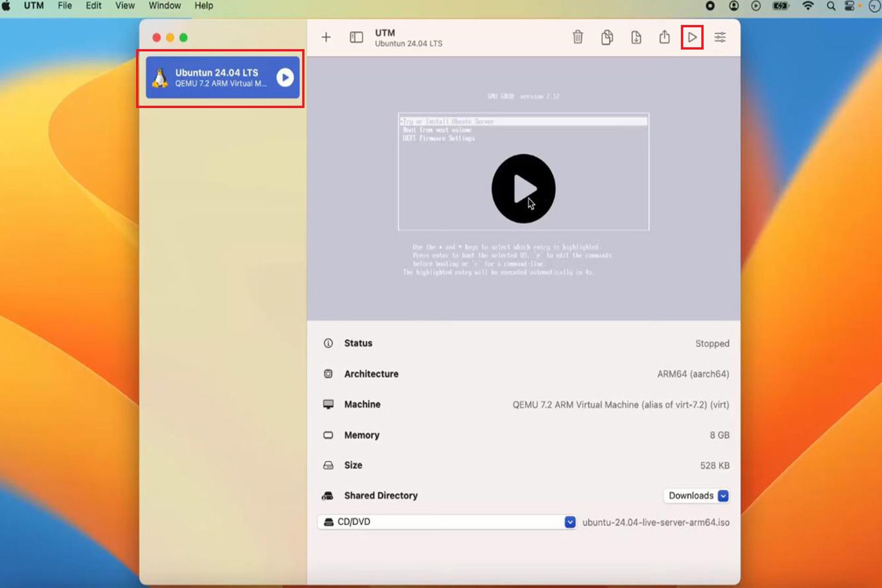This screenshot has height=588, width=882.
Task: Click the circled play icon in the menu bar
Action: point(756,6)
